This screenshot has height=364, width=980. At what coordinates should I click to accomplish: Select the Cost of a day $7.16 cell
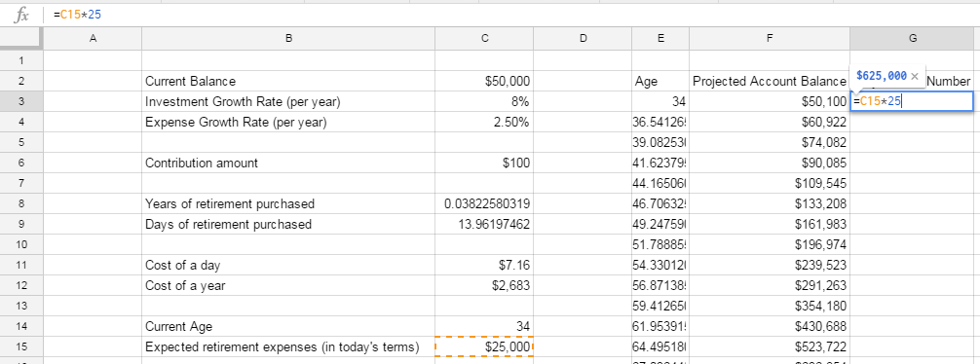484,266
